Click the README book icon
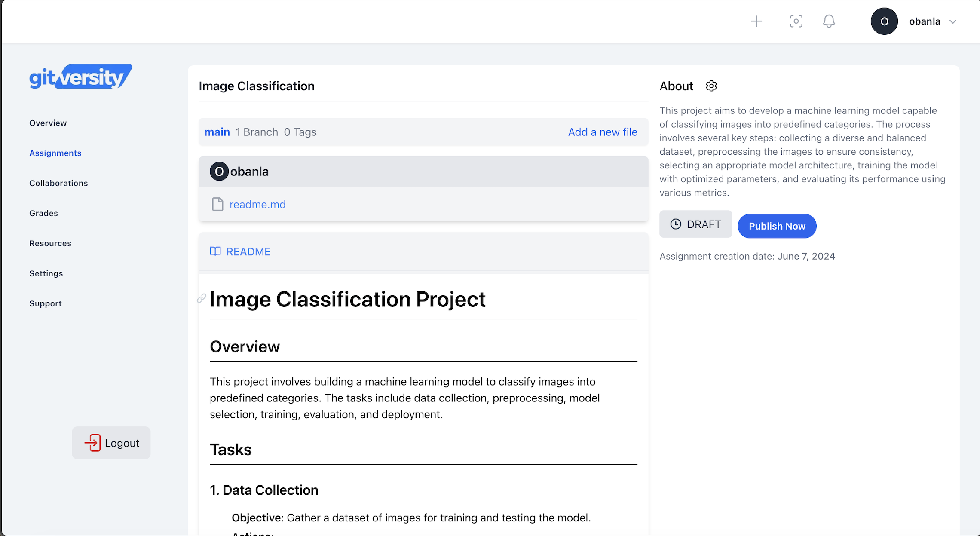980x536 pixels. [215, 251]
